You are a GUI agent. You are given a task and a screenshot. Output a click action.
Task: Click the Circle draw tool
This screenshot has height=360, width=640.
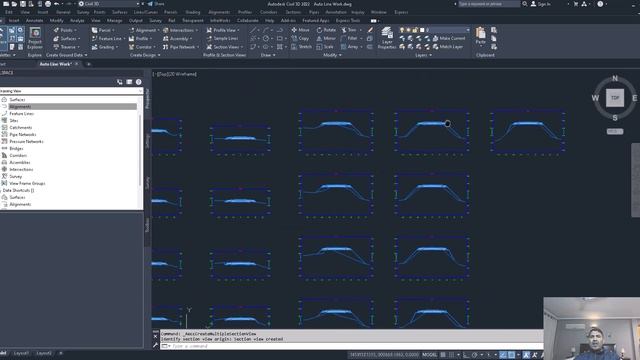point(266,38)
